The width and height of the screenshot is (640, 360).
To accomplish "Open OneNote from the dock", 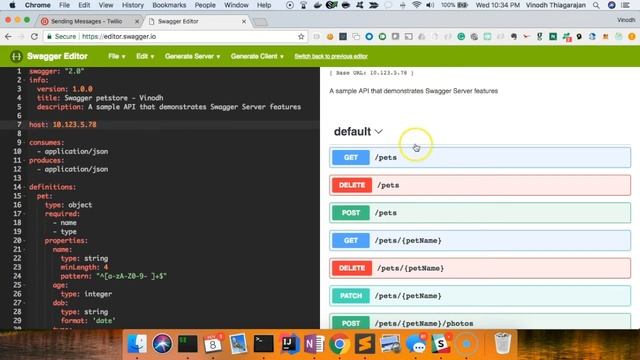I will pyautogui.click(x=314, y=344).
